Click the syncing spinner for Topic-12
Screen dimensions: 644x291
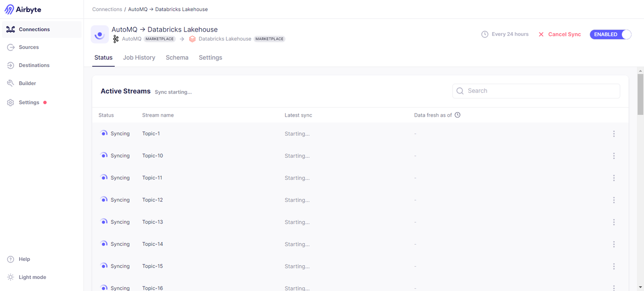[104, 200]
